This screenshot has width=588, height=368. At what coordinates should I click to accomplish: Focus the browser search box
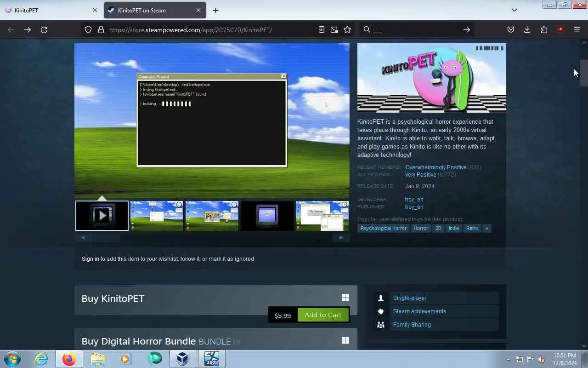tap(416, 30)
